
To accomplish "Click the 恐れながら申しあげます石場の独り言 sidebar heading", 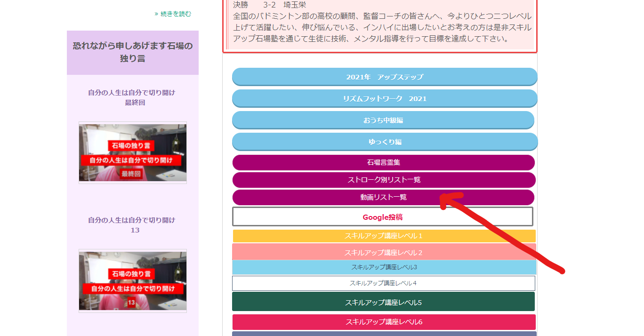I will (133, 52).
